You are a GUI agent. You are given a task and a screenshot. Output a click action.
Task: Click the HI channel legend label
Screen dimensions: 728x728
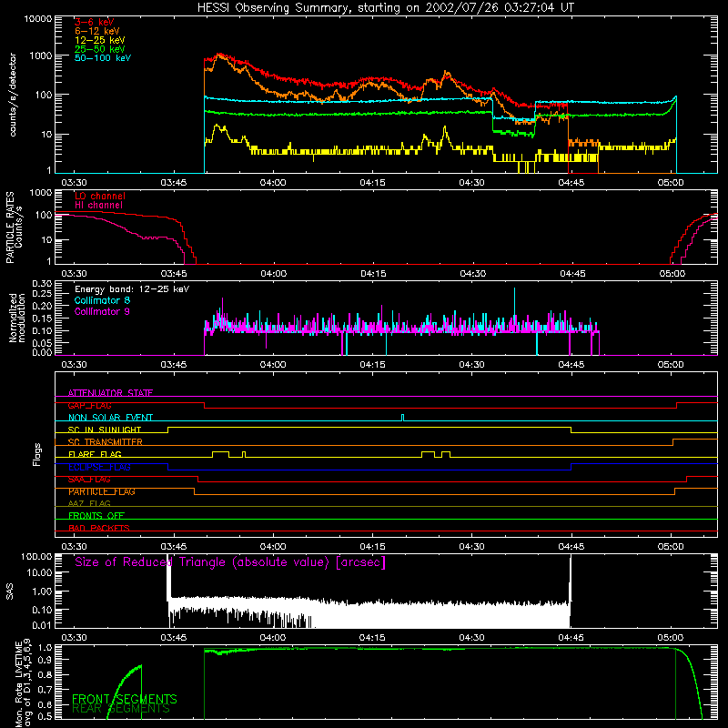[99, 206]
